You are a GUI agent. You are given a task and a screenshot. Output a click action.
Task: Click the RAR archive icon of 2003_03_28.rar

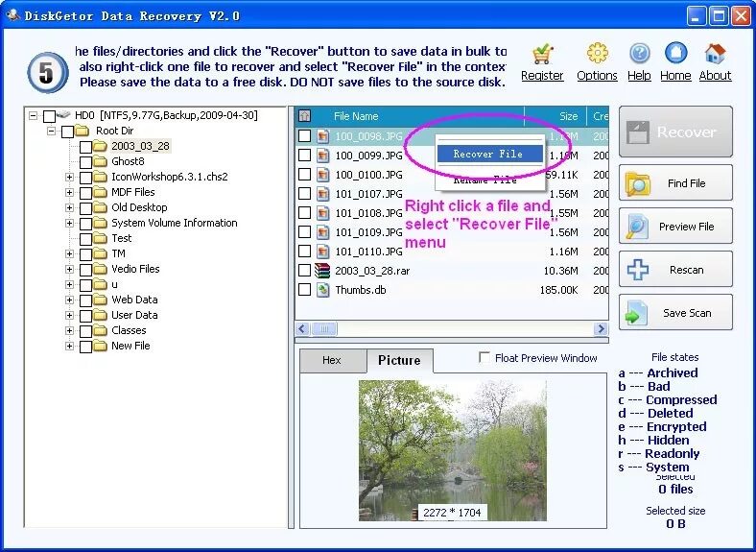pyautogui.click(x=322, y=271)
